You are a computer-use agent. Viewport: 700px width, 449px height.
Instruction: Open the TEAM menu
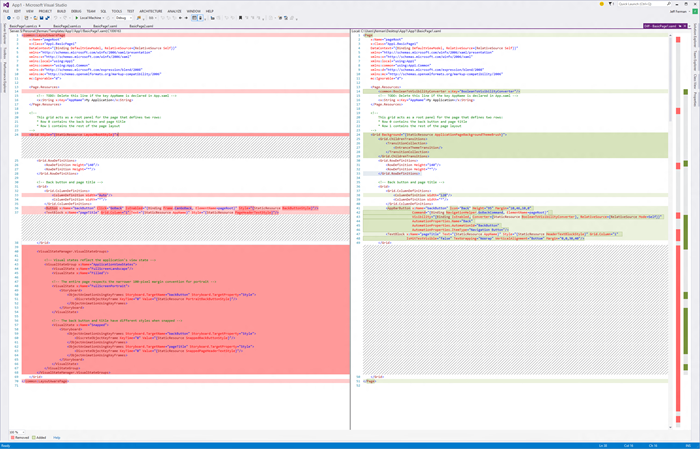[91, 11]
